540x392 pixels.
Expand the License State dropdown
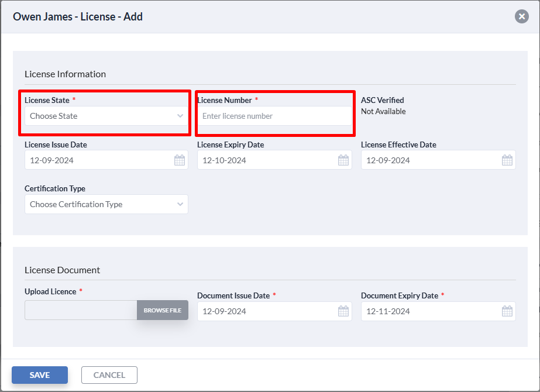pyautogui.click(x=106, y=116)
